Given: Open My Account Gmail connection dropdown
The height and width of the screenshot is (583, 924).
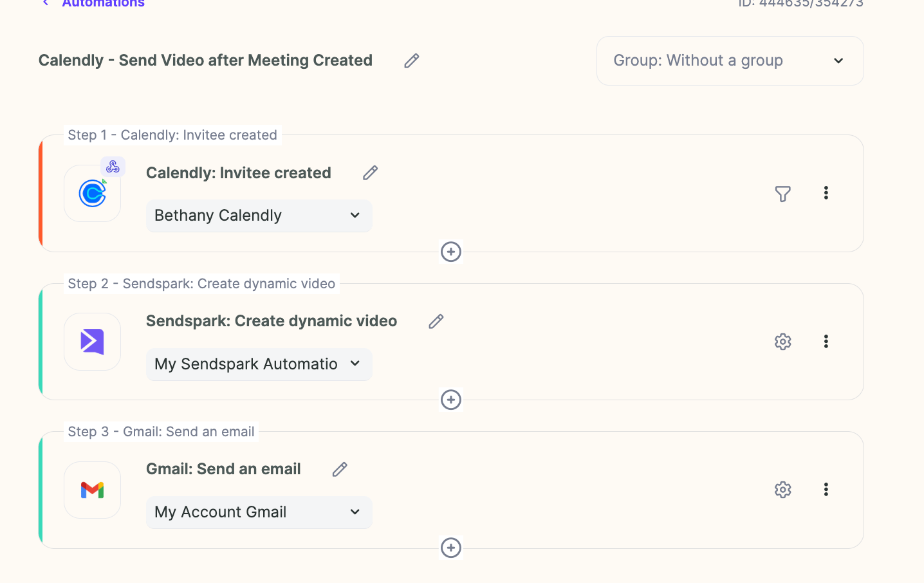Looking at the screenshot, I should pyautogui.click(x=259, y=512).
